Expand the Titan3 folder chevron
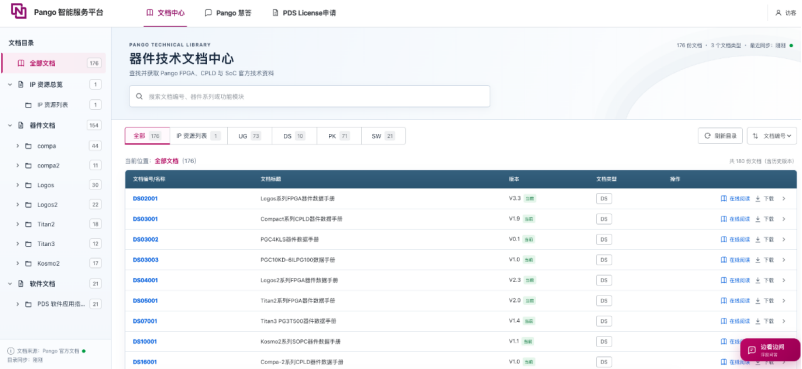 click(17, 244)
